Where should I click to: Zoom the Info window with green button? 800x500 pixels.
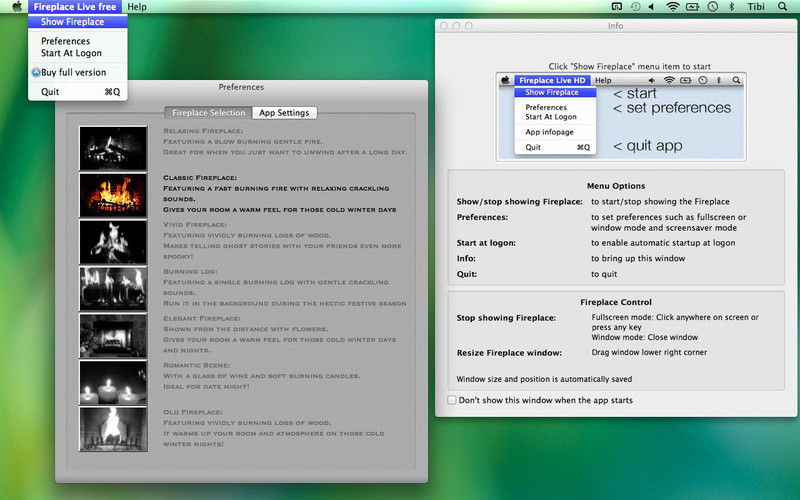tap(468, 26)
